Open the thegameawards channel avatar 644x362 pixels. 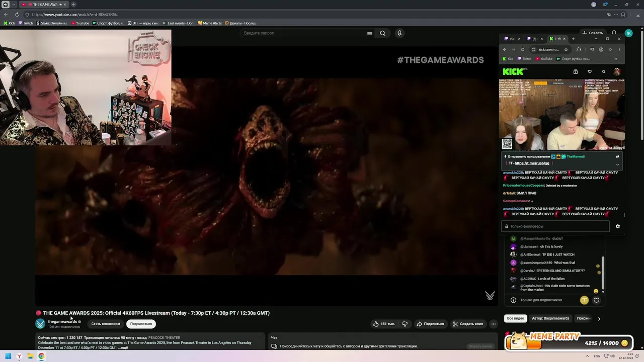pos(40,324)
